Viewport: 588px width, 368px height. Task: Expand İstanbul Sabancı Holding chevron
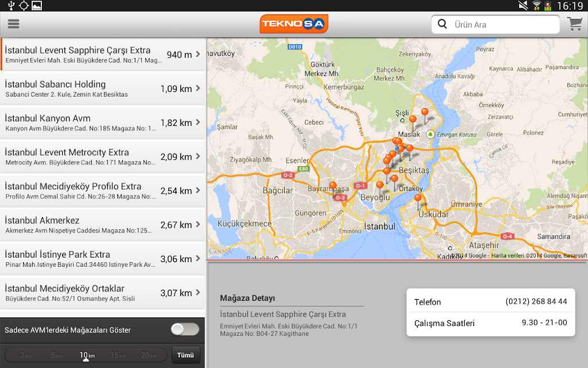pos(198,88)
